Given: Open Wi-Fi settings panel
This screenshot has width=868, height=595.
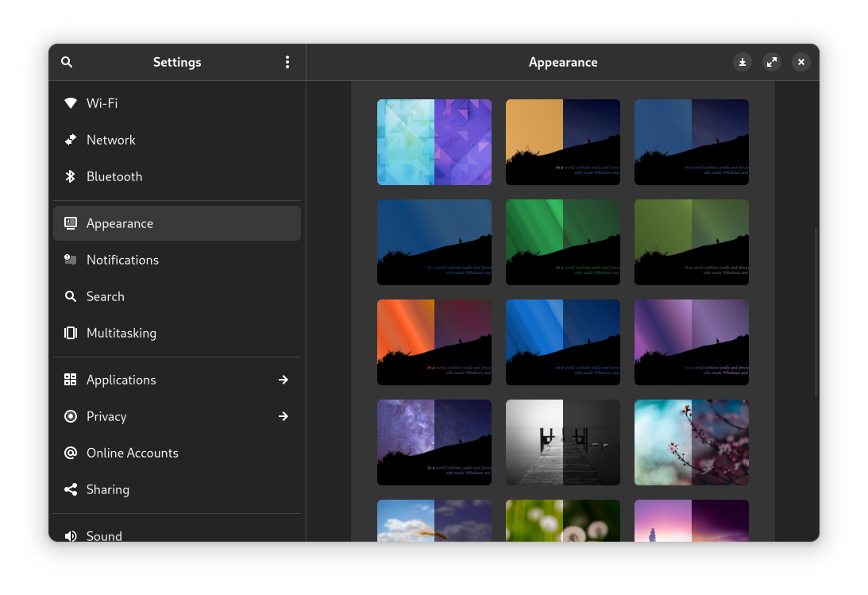Looking at the screenshot, I should pos(177,103).
